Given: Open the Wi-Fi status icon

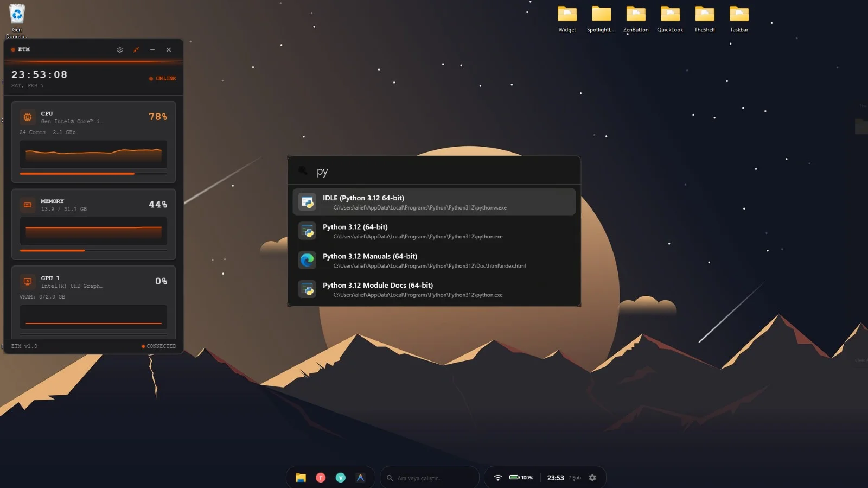Looking at the screenshot, I should click(x=497, y=478).
